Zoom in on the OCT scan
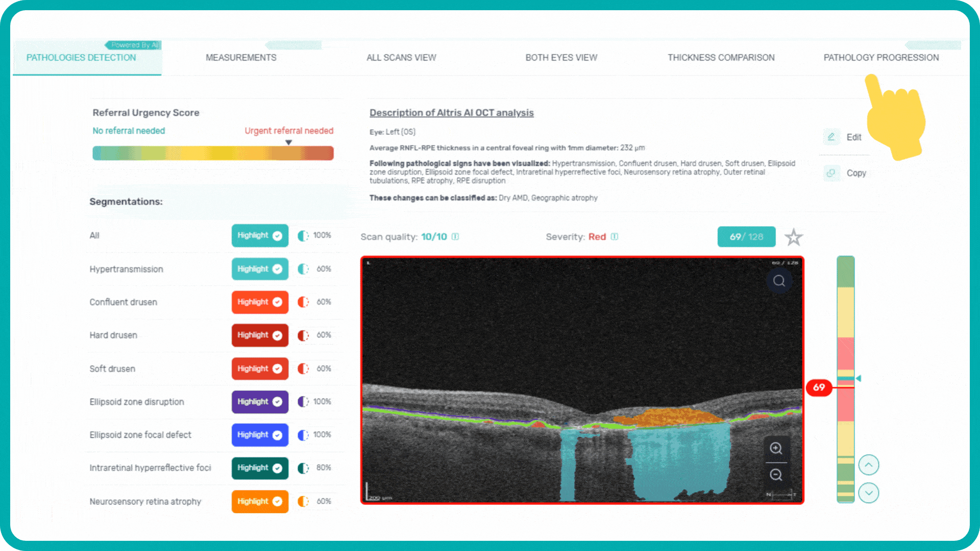 [776, 448]
